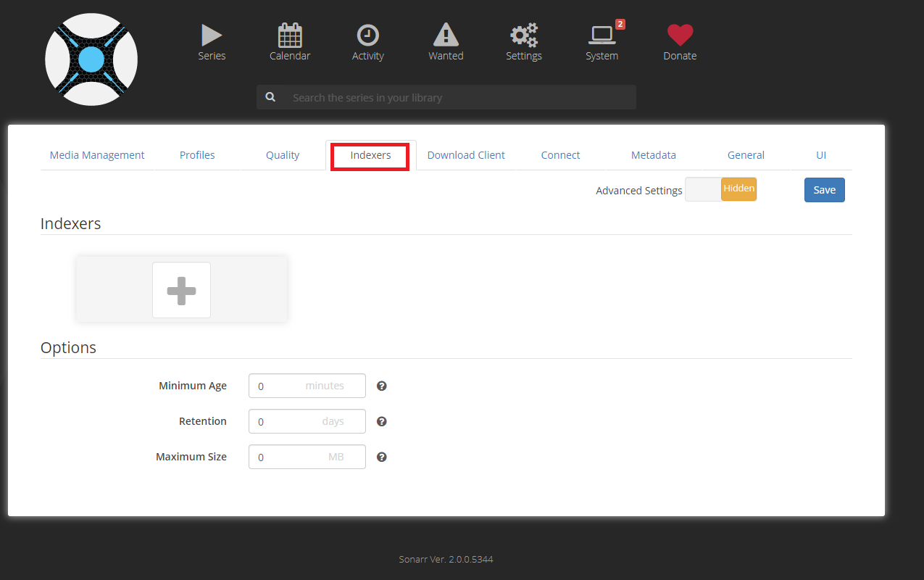Switch to the Media Management tab
Viewport: 924px width, 580px height.
96,154
